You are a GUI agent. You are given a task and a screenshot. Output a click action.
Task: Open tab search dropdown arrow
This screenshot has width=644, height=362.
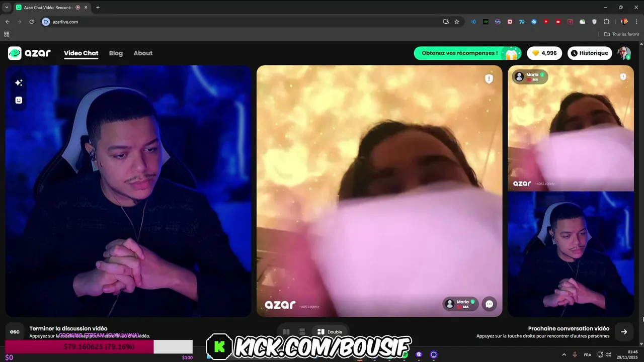pos(7,7)
